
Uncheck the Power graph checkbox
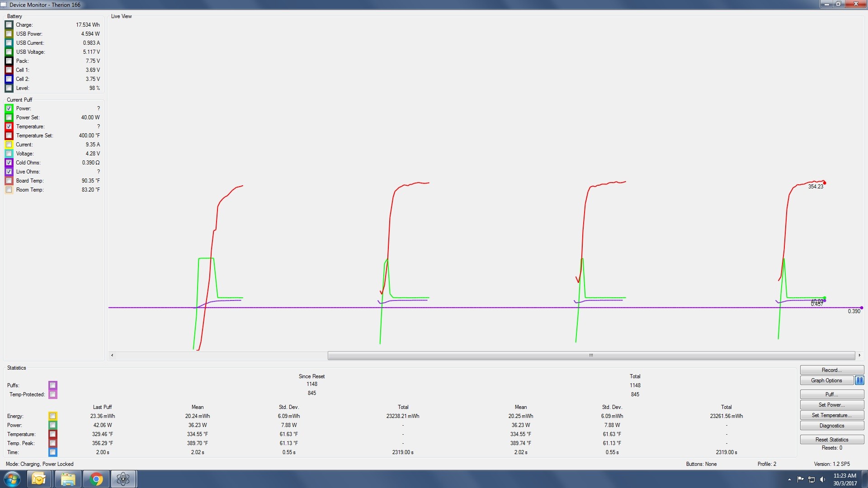pyautogui.click(x=9, y=108)
